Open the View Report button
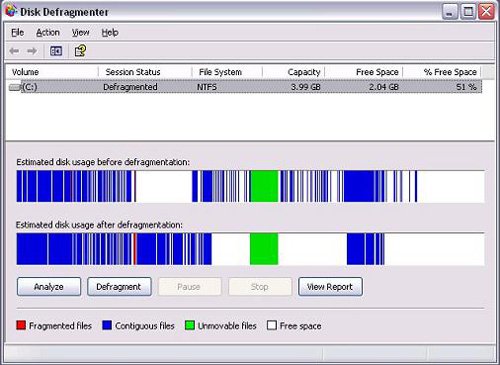 [x=330, y=287]
